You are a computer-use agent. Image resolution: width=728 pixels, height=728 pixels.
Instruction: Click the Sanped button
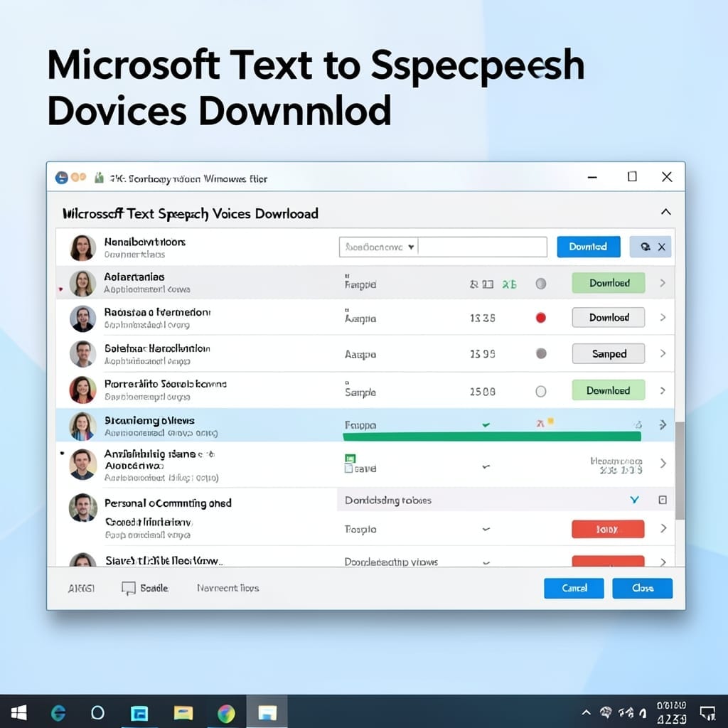pyautogui.click(x=609, y=354)
